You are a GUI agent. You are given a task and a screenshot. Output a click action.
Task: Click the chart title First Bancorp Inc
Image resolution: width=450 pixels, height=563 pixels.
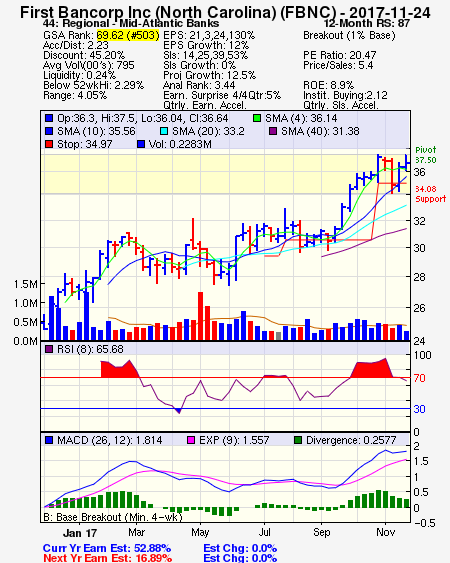[x=225, y=13]
